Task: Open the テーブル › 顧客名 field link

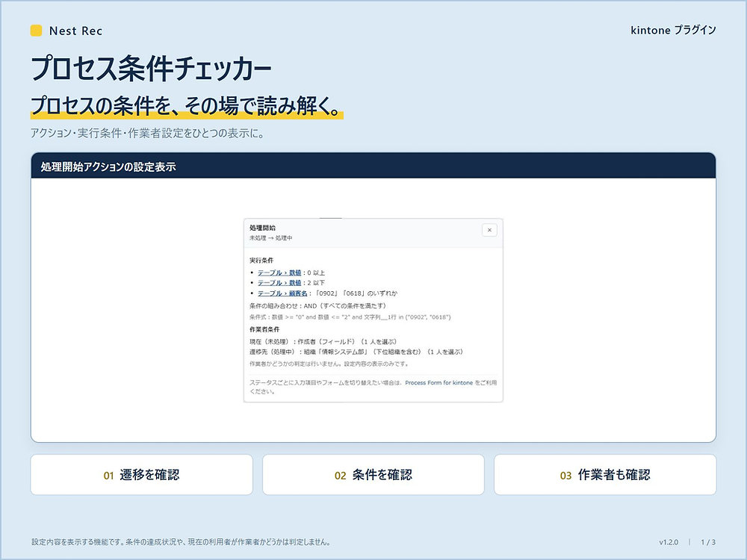Action: pos(282,293)
